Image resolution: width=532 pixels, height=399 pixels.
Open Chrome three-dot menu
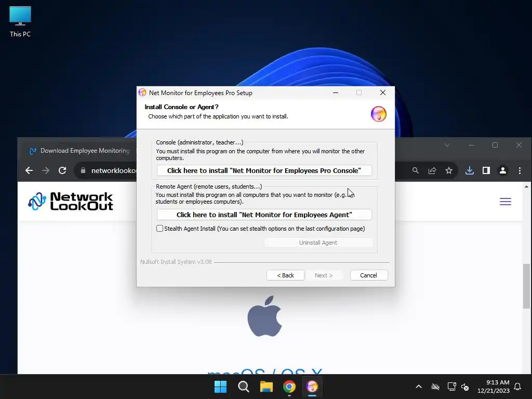520,170
